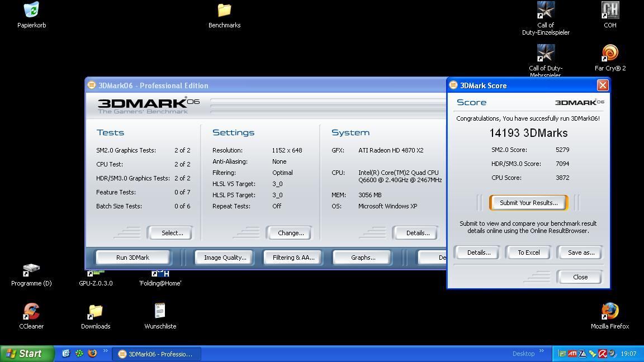Click Feature Tests count 0 of 7
The width and height of the screenshot is (644, 362).
[182, 192]
